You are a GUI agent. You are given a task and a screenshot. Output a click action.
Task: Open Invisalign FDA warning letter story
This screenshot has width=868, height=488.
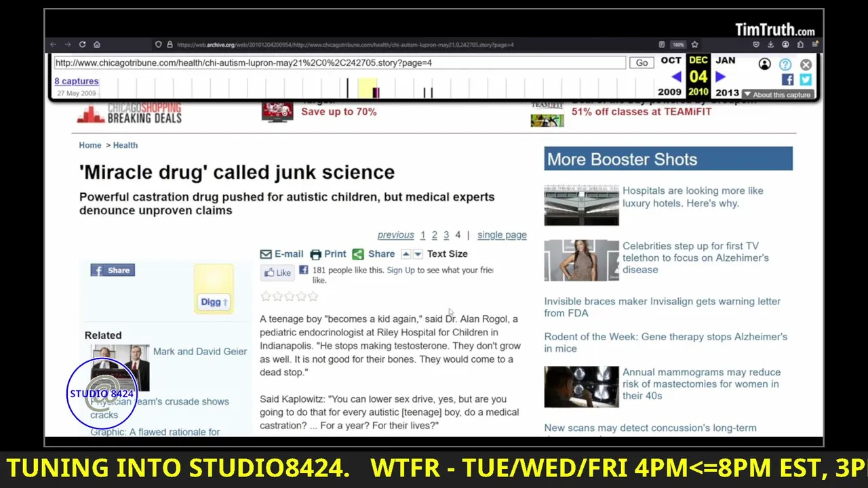663,307
